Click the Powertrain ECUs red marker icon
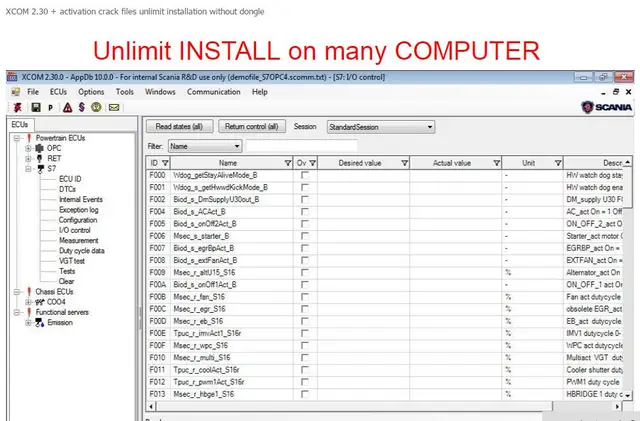This screenshot has width=640, height=421. coord(29,138)
